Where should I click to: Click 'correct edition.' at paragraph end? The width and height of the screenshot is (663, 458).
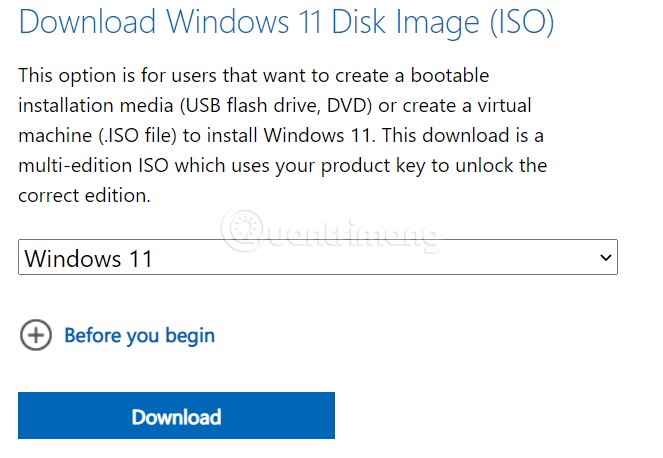click(x=84, y=195)
